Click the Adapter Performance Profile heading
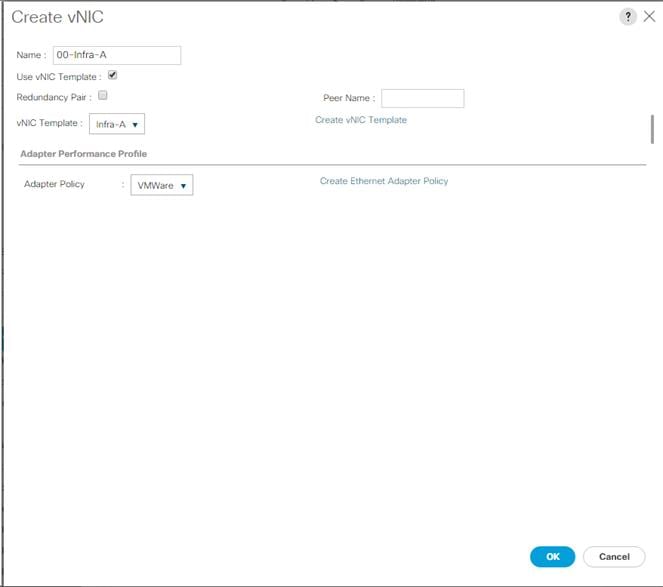This screenshot has width=663, height=587. 84,154
